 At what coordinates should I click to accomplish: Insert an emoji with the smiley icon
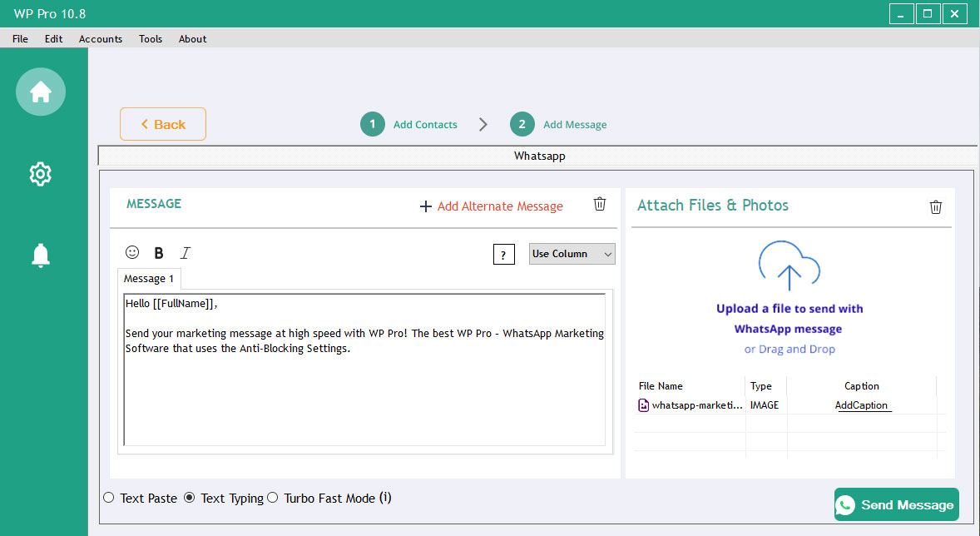point(132,252)
